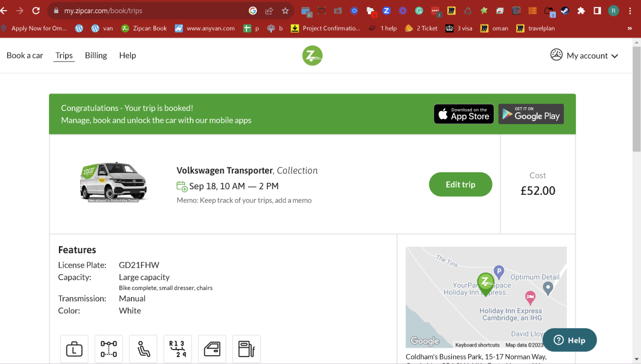Image resolution: width=641 pixels, height=364 pixels.
Task: Open the Zipcar: Book bookmark
Action: pyautogui.click(x=144, y=29)
